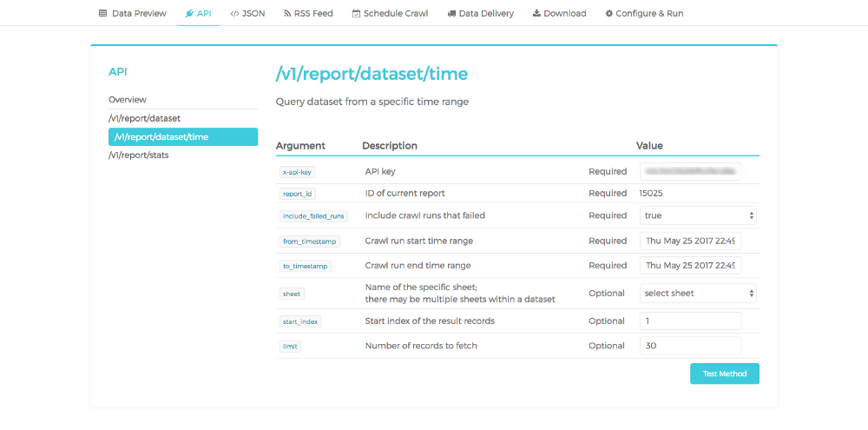Image resolution: width=868 pixels, height=430 pixels.
Task: Click the API sidebar heading
Action: click(118, 71)
